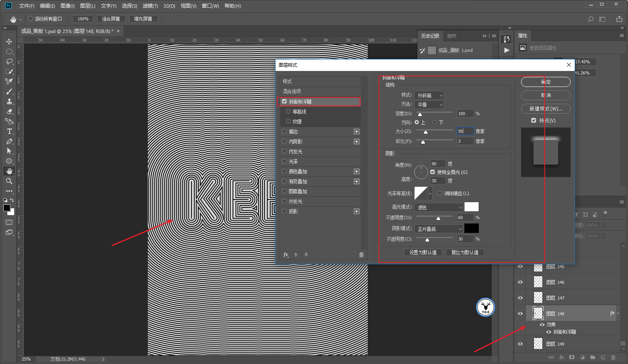Select the Quick Selection tool
Screen dimensions: 628x364
point(9,71)
